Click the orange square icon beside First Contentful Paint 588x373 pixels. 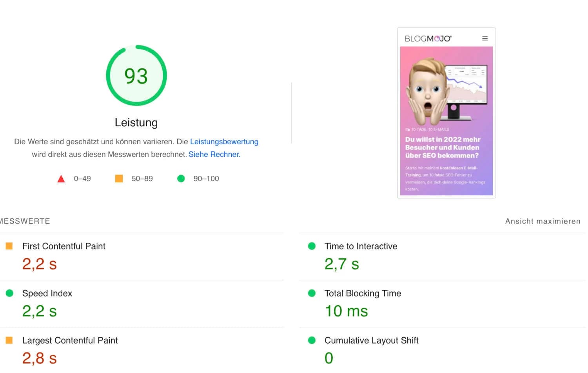click(x=9, y=246)
